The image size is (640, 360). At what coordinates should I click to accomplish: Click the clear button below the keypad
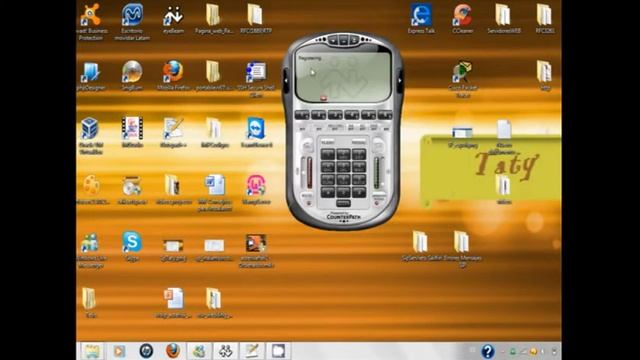(x=343, y=203)
